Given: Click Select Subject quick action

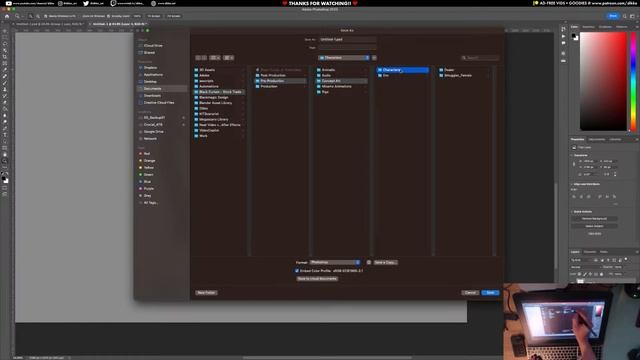Looking at the screenshot, I should point(594,226).
